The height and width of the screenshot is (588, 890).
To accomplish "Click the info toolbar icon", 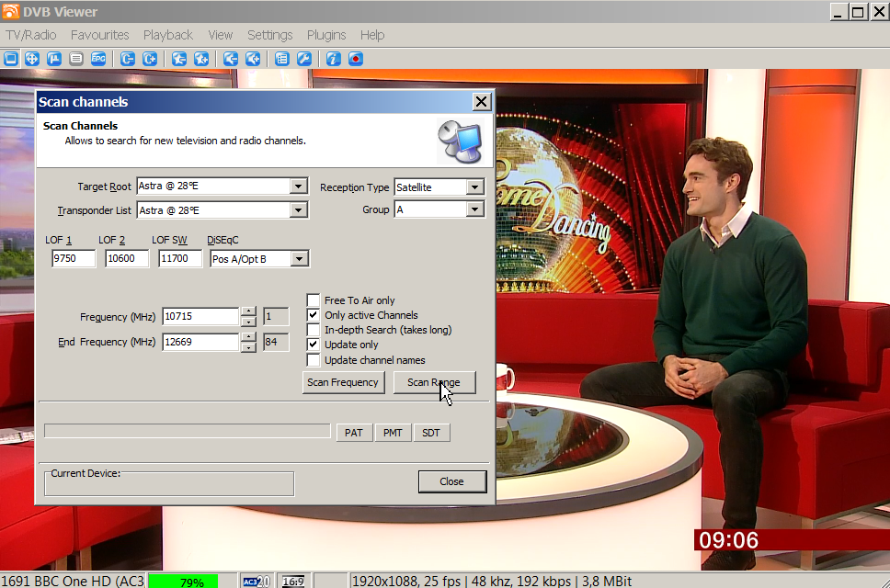I will [333, 59].
